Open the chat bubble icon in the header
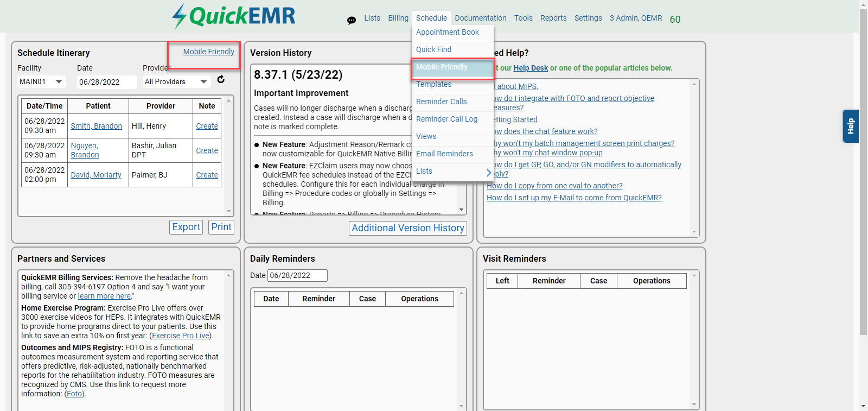The height and width of the screenshot is (411, 868). tap(352, 21)
